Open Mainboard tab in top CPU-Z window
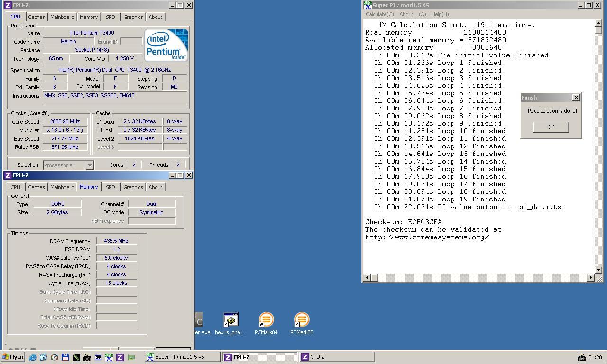 click(x=62, y=17)
